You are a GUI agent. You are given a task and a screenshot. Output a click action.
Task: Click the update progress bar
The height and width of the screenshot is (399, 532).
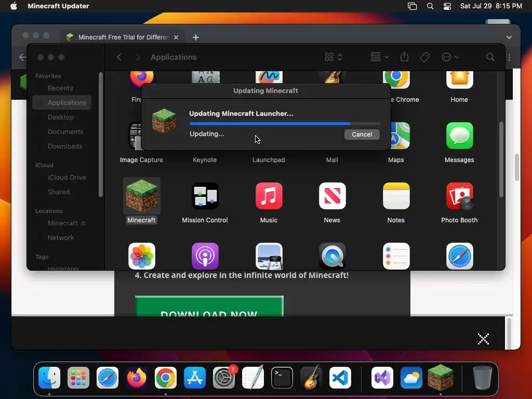tap(285, 124)
